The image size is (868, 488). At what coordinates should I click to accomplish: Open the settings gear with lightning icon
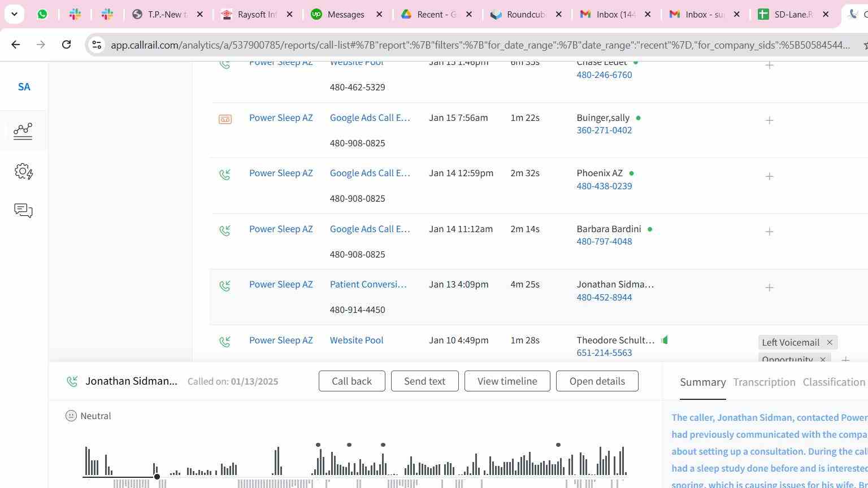point(24,171)
